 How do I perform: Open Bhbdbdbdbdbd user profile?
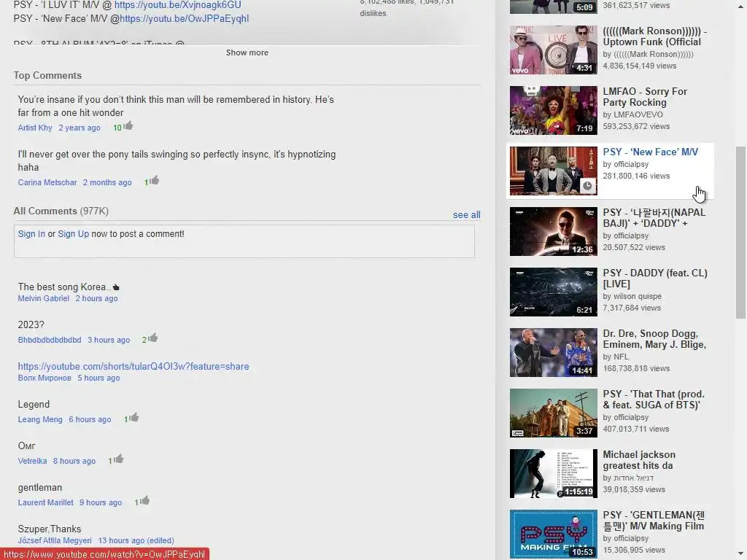tap(50, 340)
